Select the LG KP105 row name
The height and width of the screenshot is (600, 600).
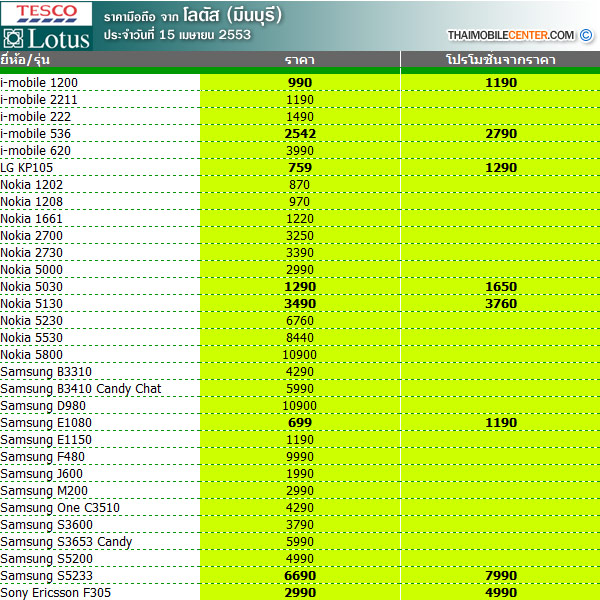point(27,168)
